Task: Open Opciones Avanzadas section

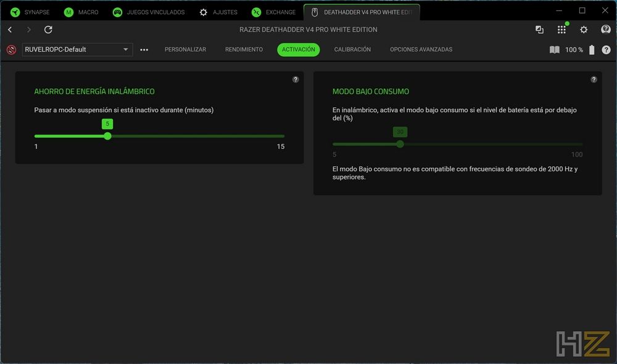Action: (x=421, y=49)
